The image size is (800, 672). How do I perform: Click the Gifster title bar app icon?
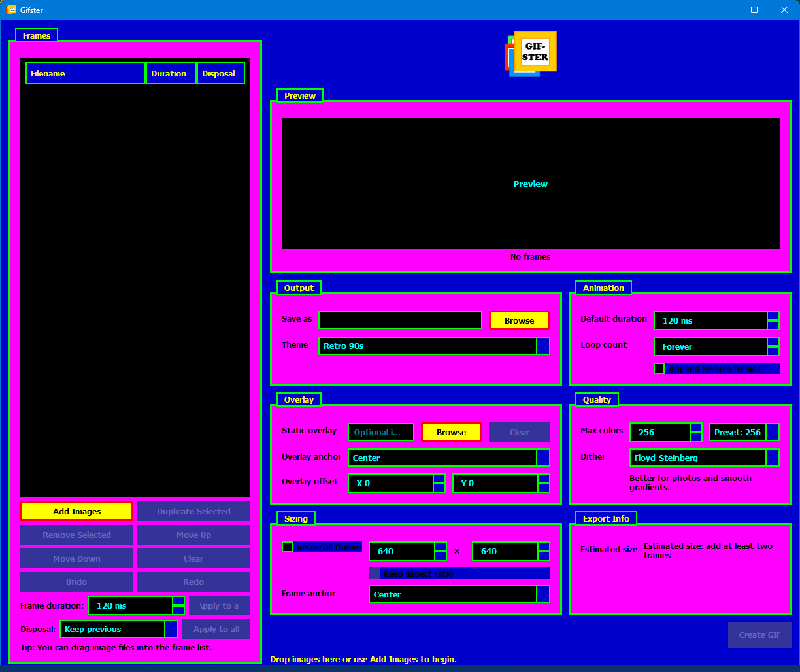pos(11,10)
